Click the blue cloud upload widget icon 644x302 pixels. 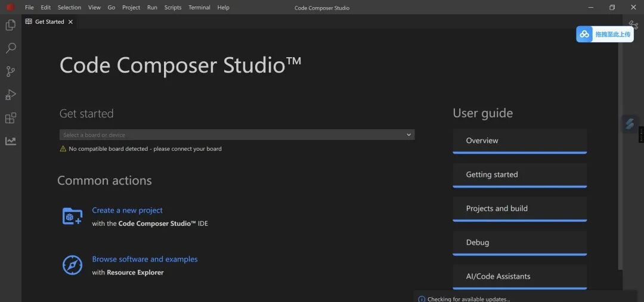pyautogui.click(x=584, y=34)
